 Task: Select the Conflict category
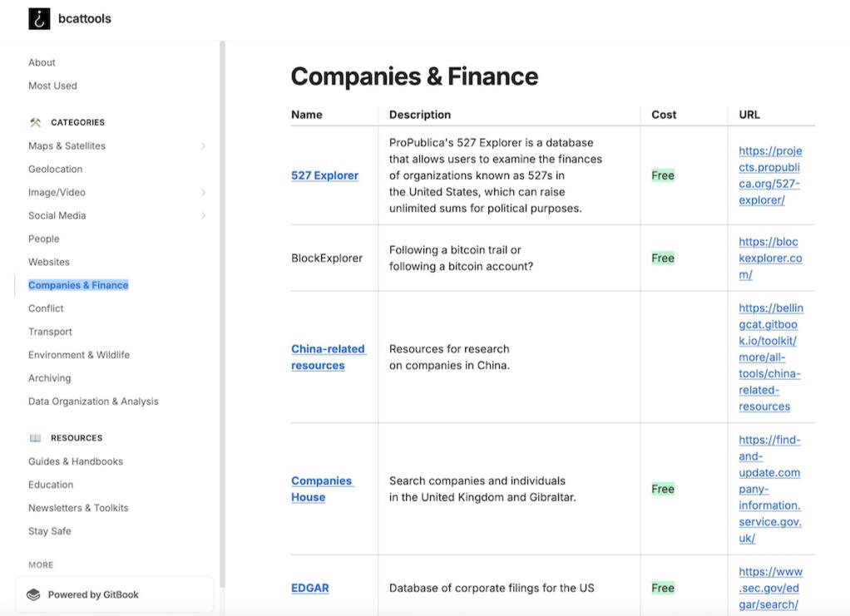click(x=46, y=308)
